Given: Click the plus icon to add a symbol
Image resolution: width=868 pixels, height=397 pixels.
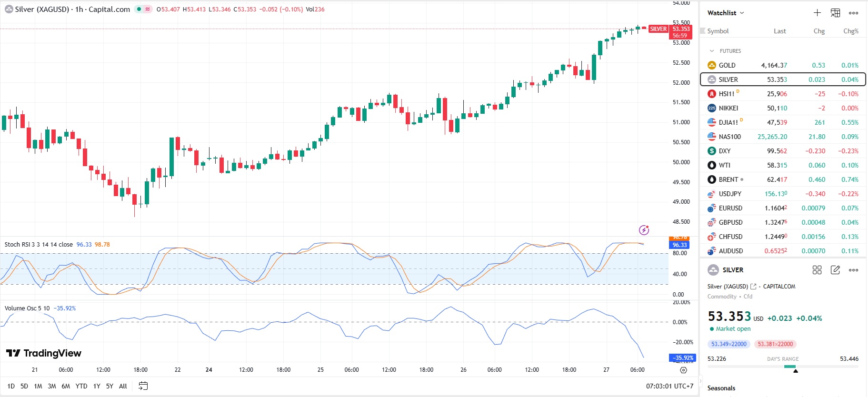Looking at the screenshot, I should [817, 13].
